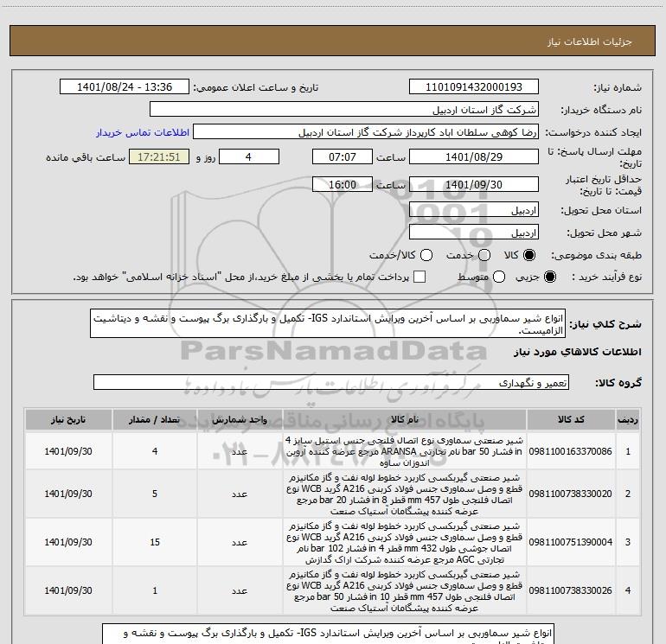Select the متوسط purchase type radio
This screenshot has height=644, width=666.
[499, 277]
